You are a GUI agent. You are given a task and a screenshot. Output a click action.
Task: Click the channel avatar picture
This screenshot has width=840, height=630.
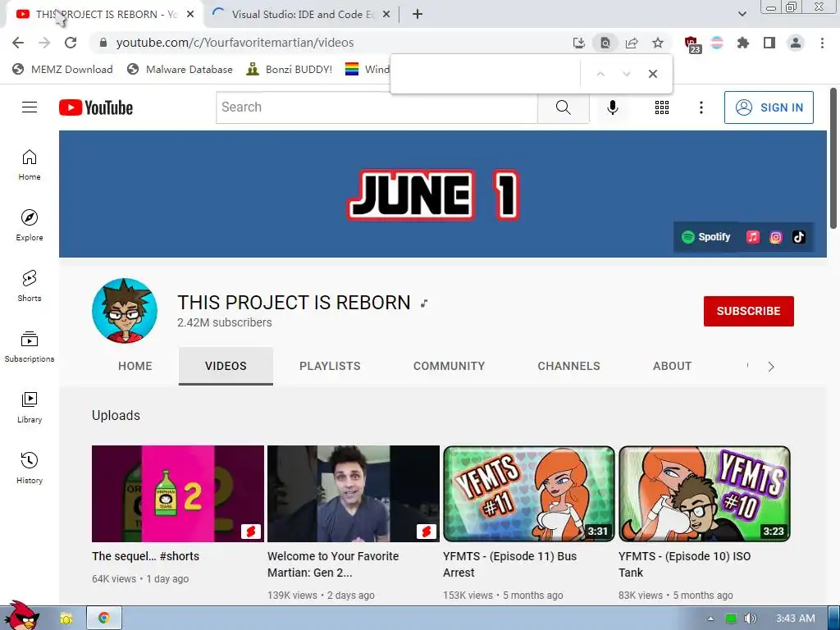click(125, 311)
